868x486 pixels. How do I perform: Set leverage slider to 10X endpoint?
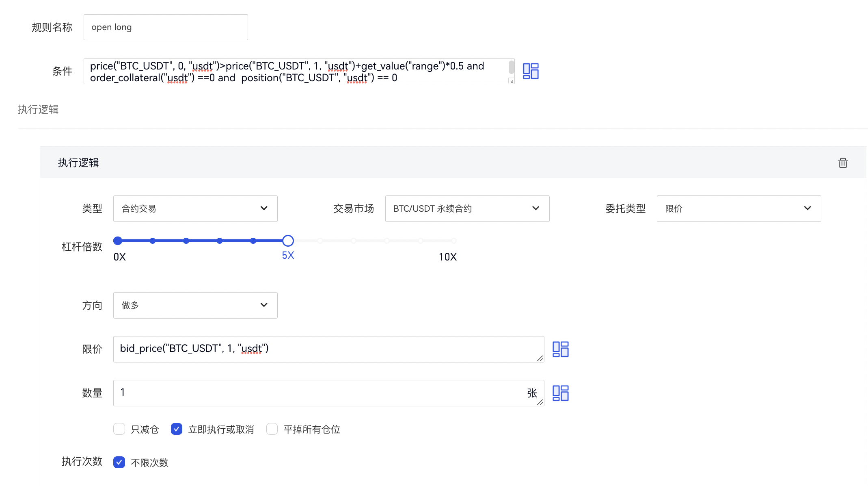click(453, 241)
